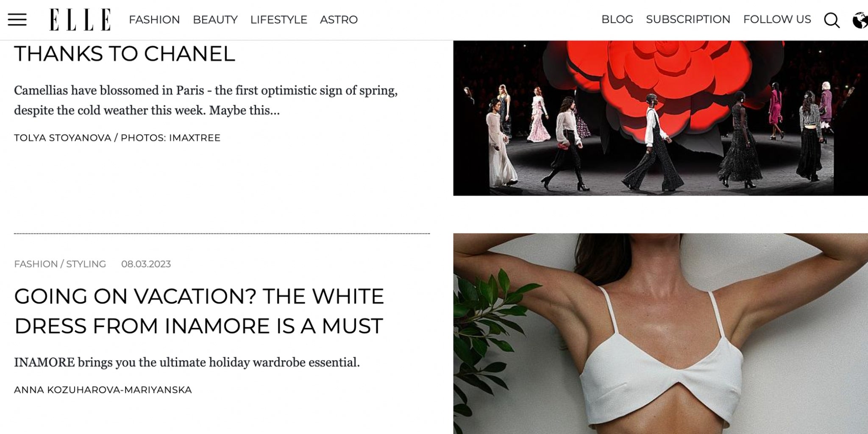Open the BEAUTY menu
868x434 pixels.
215,19
